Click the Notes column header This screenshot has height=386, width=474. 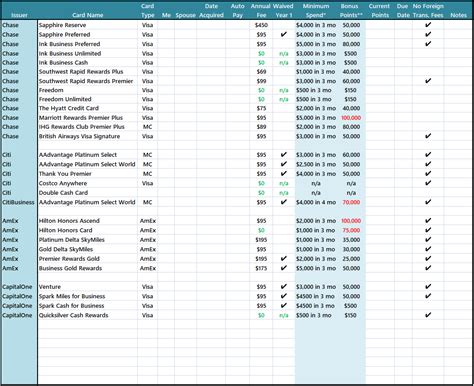pos(458,15)
